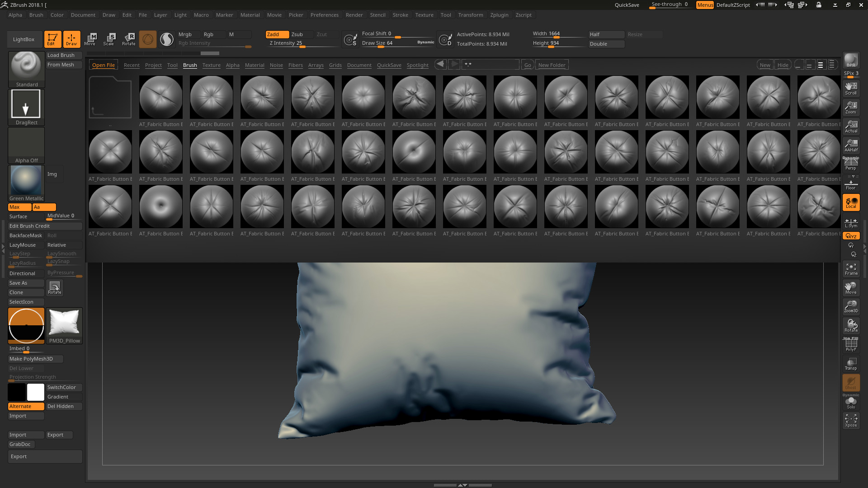
Task: Select the PM3D_Pillow tool thumbnail
Action: pos(64,325)
